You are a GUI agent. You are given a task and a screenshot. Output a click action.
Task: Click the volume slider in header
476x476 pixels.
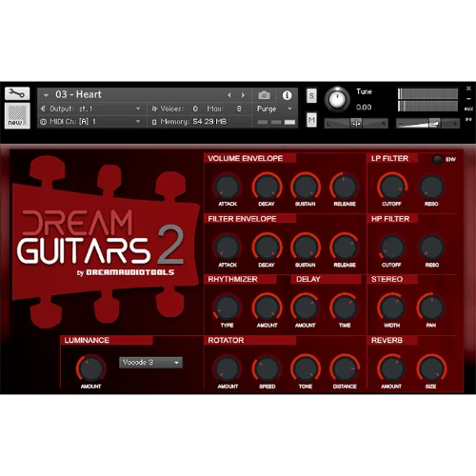[x=428, y=124]
